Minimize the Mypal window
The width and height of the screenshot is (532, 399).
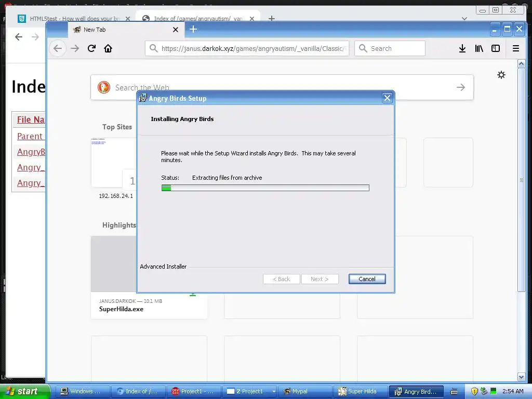(495, 30)
